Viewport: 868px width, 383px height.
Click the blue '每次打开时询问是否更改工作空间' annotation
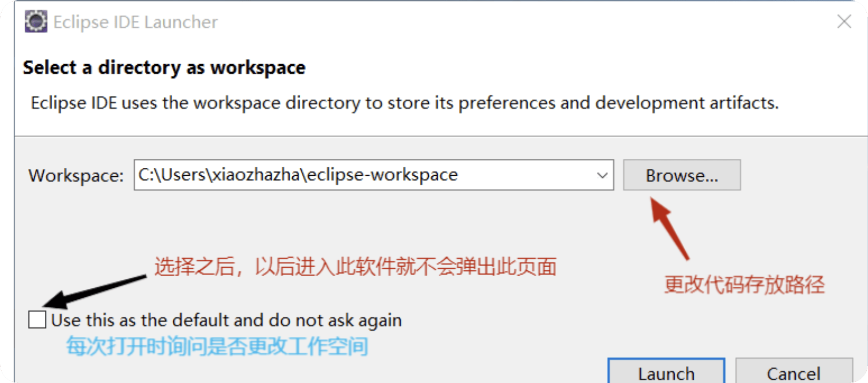pyautogui.click(x=217, y=346)
